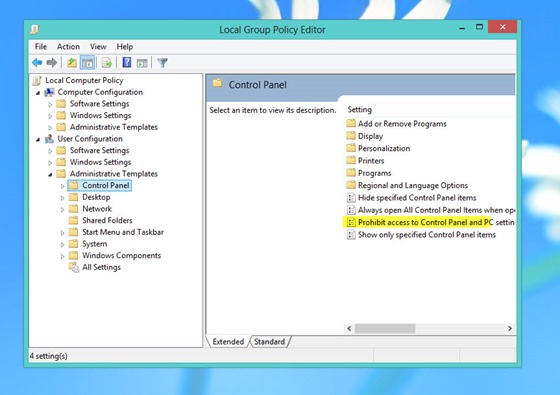Toggle the Show/Hide Action Pane icon

[142, 63]
